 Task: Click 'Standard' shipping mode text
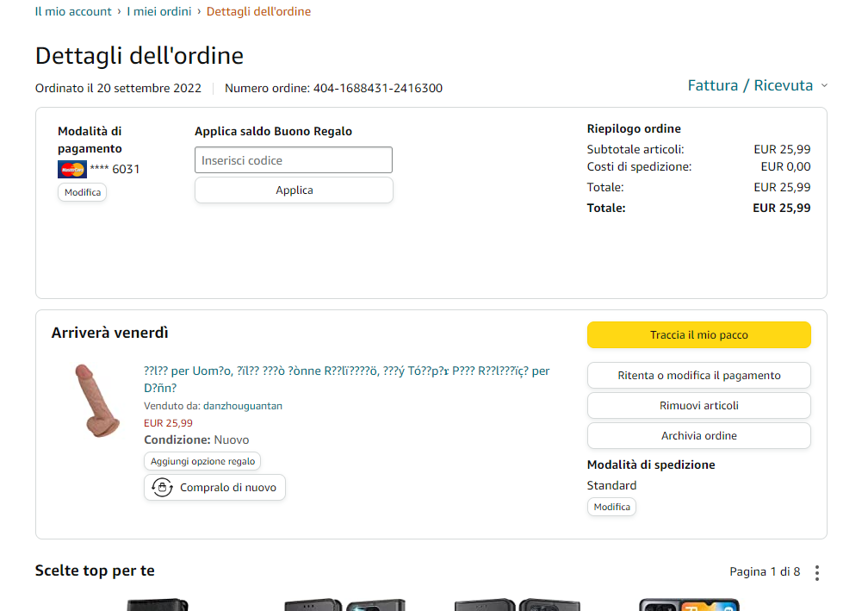point(611,486)
